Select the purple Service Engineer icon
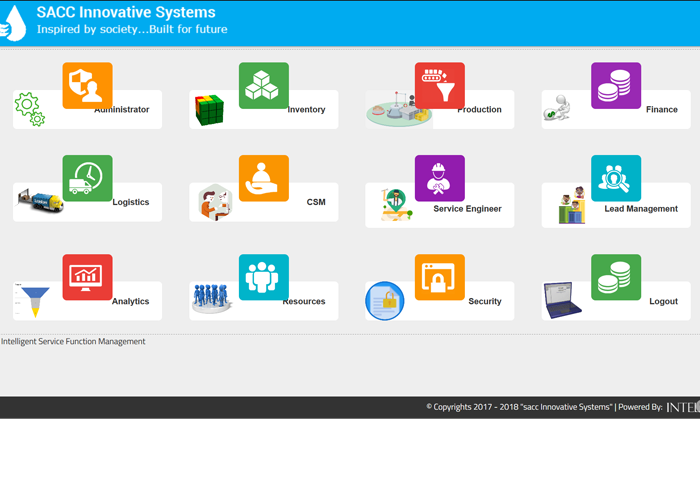The height and width of the screenshot is (500, 700). (x=439, y=178)
